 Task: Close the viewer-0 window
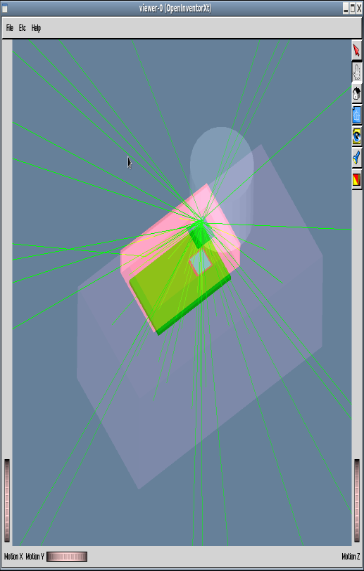[359, 8]
